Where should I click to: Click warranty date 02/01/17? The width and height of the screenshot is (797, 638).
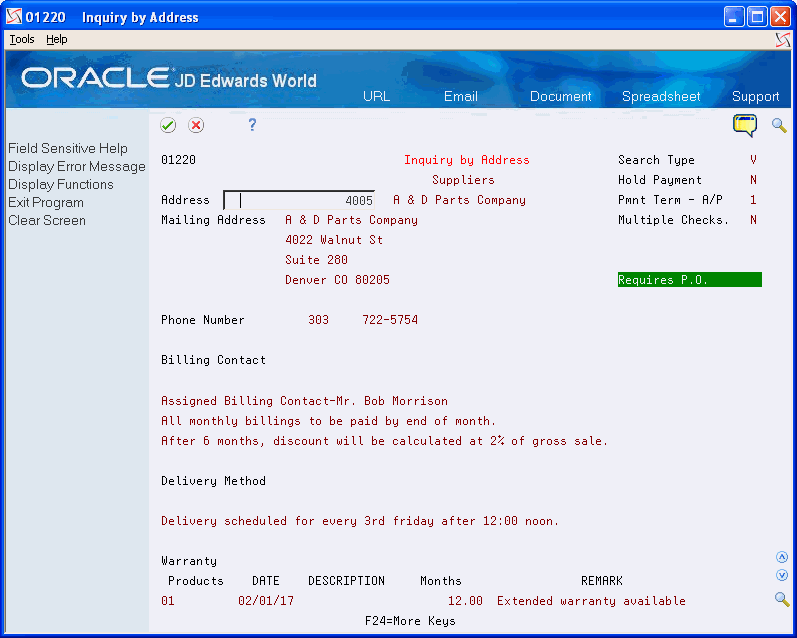(266, 601)
